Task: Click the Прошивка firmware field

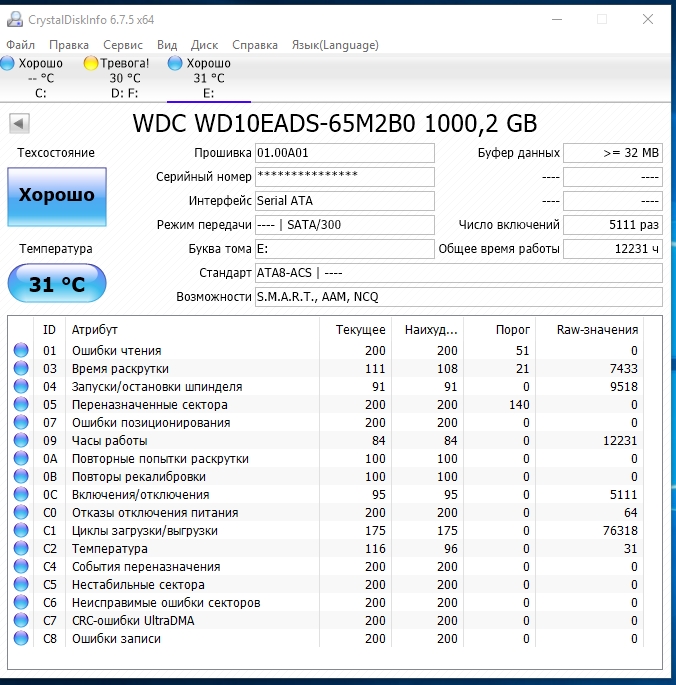Action: click(344, 153)
